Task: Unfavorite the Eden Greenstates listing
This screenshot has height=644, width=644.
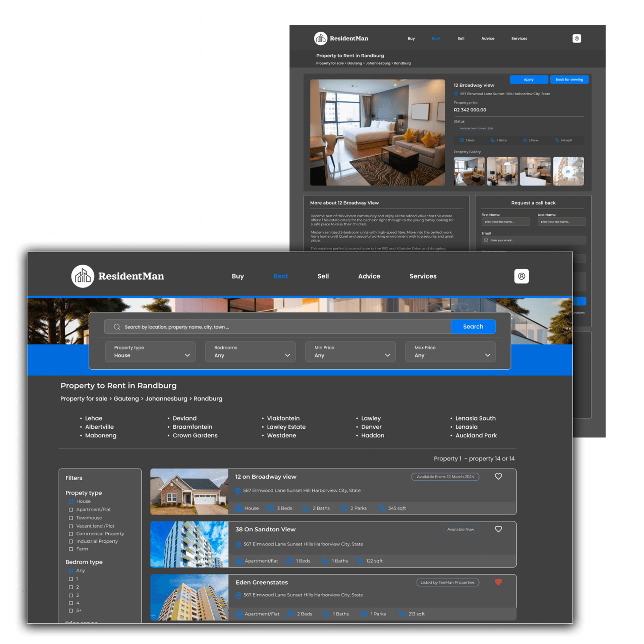Action: (x=498, y=582)
